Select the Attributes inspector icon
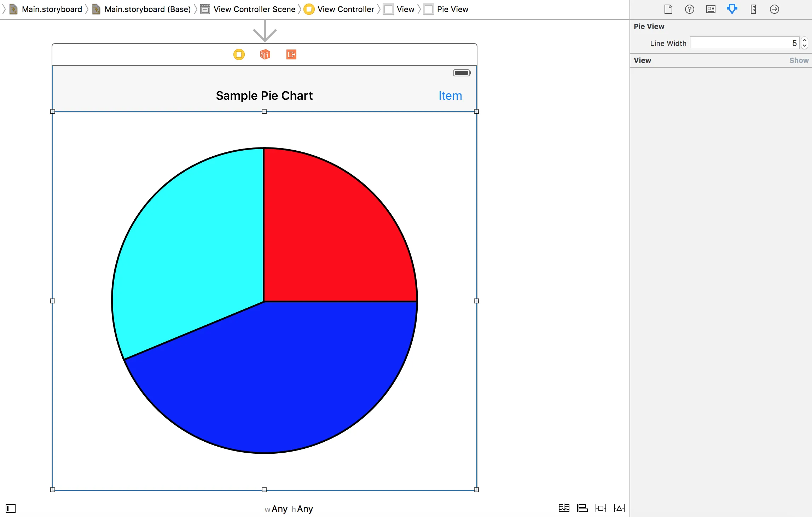 click(732, 9)
